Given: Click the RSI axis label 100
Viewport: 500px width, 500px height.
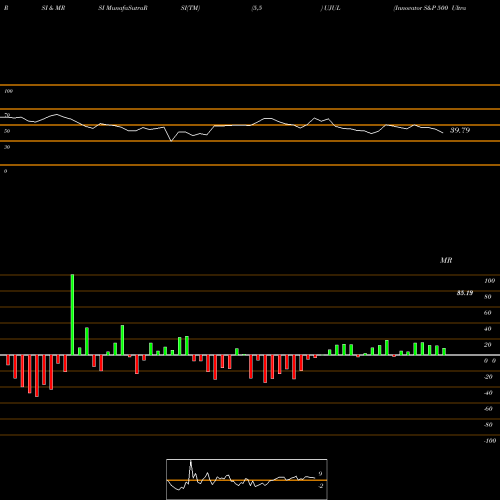Looking at the screenshot, I should (8, 91).
